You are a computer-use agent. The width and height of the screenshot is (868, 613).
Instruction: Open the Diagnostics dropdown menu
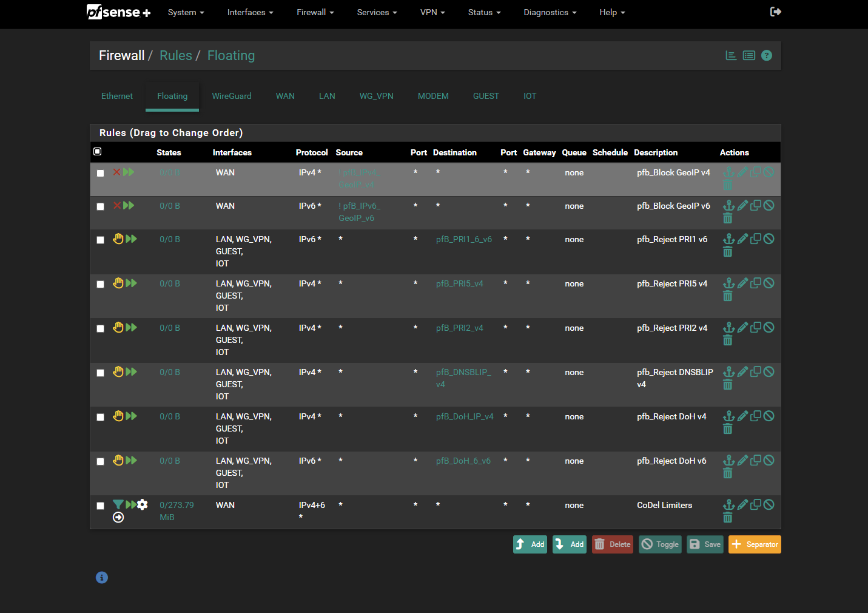pos(550,12)
